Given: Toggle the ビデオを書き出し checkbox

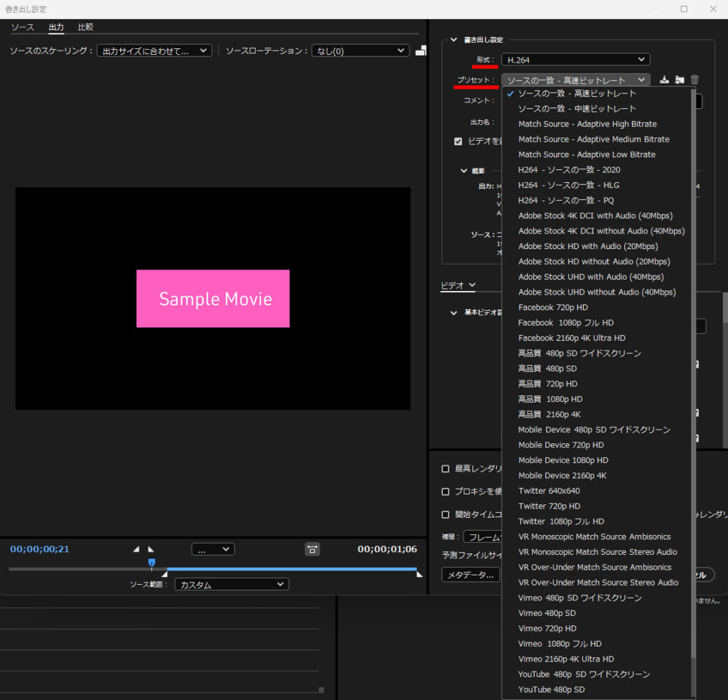Looking at the screenshot, I should point(459,141).
